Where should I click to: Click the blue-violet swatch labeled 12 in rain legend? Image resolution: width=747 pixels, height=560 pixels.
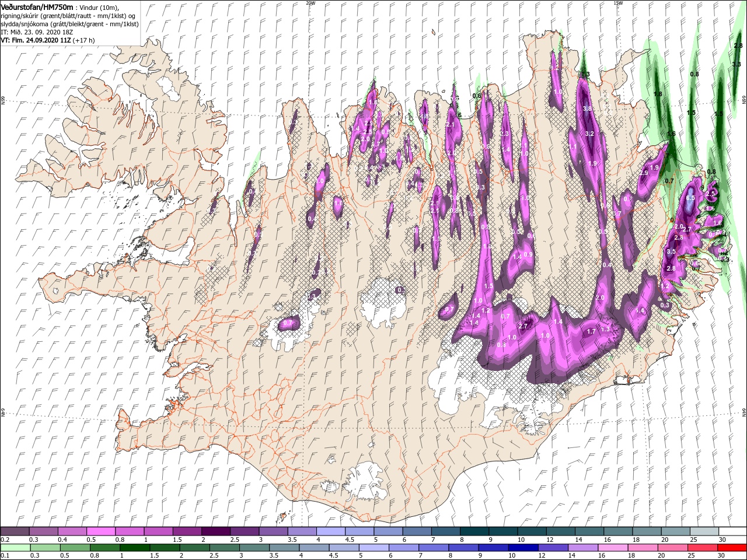tap(552, 548)
